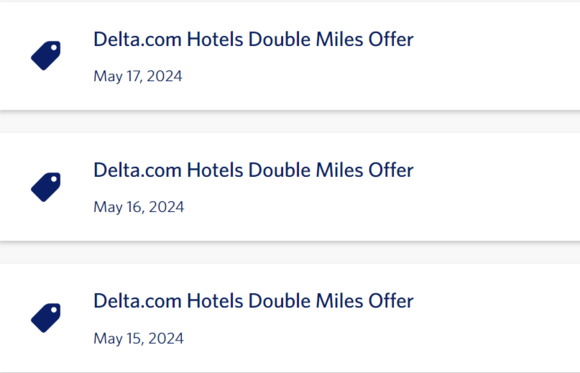
Task: Click the May 17, 2024 date text
Action: [138, 76]
